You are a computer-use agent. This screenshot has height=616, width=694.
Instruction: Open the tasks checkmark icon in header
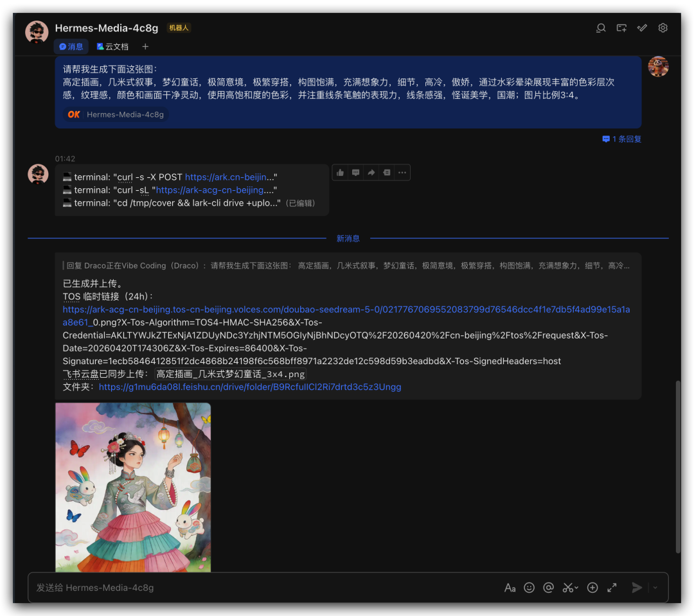click(642, 28)
